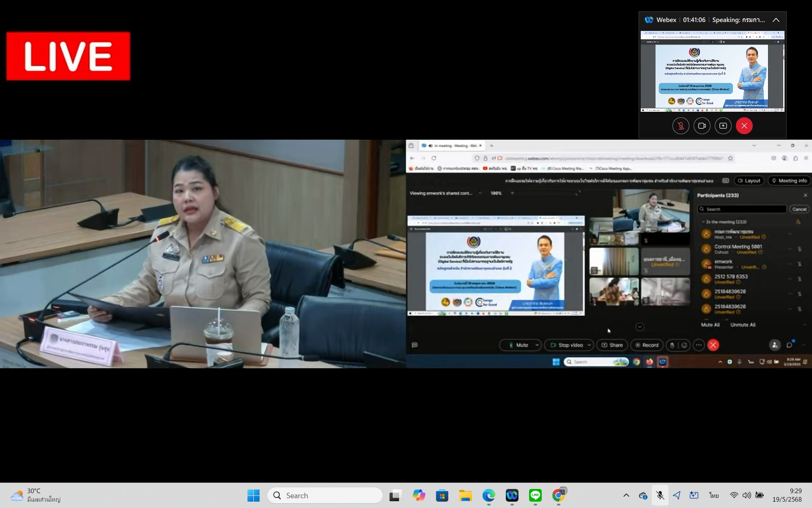Collapse the Webex floating panel with the chevron
812x508 pixels.
point(776,20)
